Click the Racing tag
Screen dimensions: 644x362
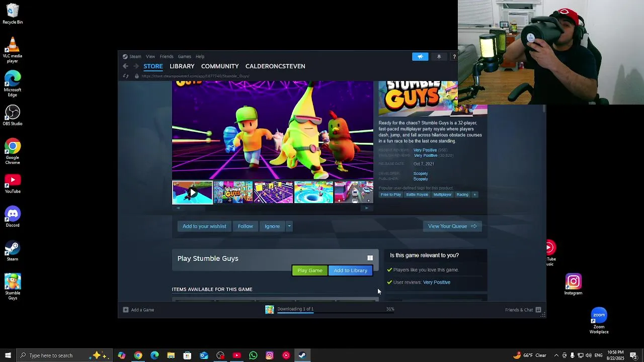tap(462, 195)
